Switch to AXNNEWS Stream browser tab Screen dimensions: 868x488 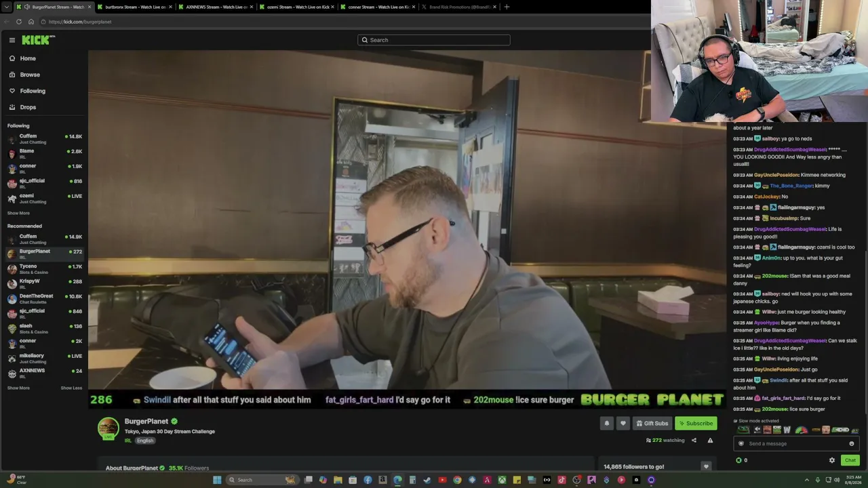tap(215, 7)
